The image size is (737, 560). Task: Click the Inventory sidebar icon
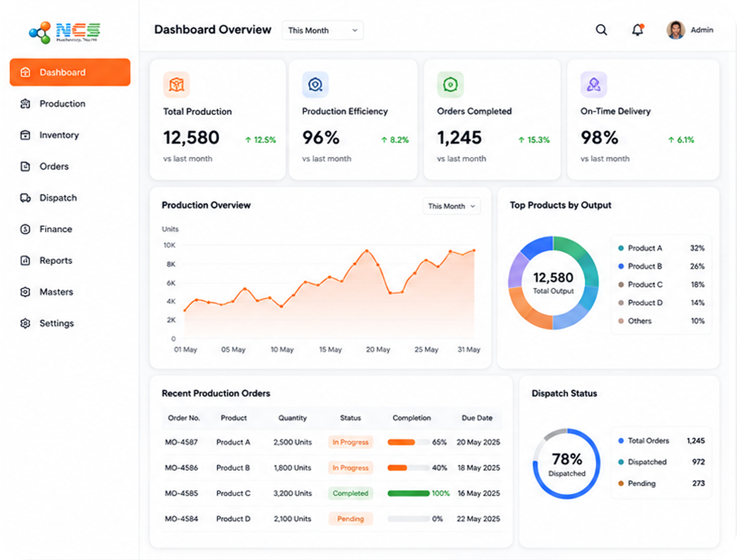(x=25, y=135)
